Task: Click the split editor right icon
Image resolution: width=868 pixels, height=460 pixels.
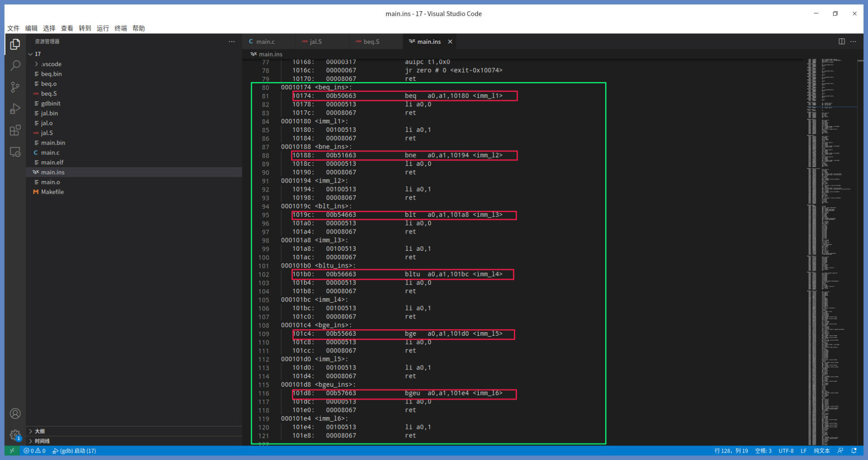Action: (841, 42)
